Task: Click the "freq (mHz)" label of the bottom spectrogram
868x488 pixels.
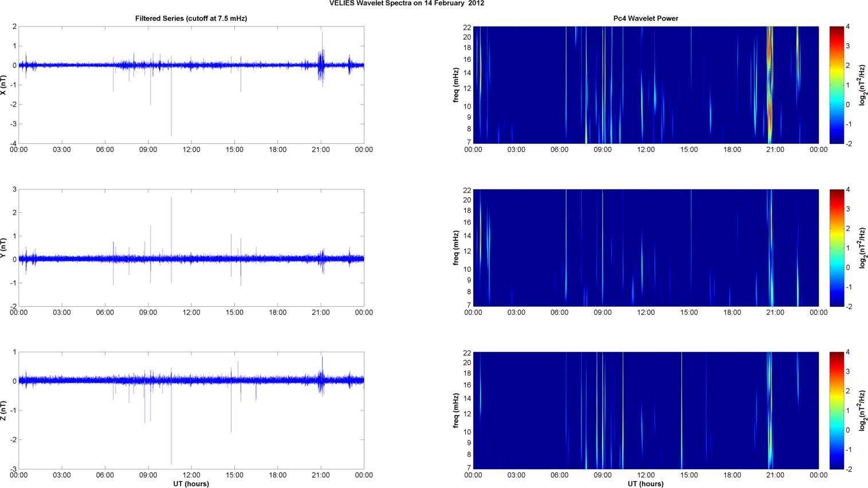Action: pyautogui.click(x=455, y=411)
